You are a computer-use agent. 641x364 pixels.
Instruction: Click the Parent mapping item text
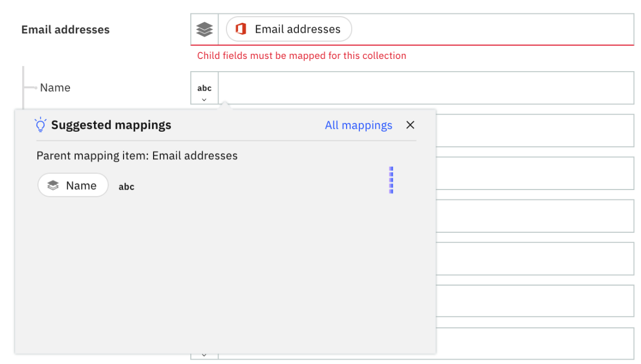coord(137,156)
